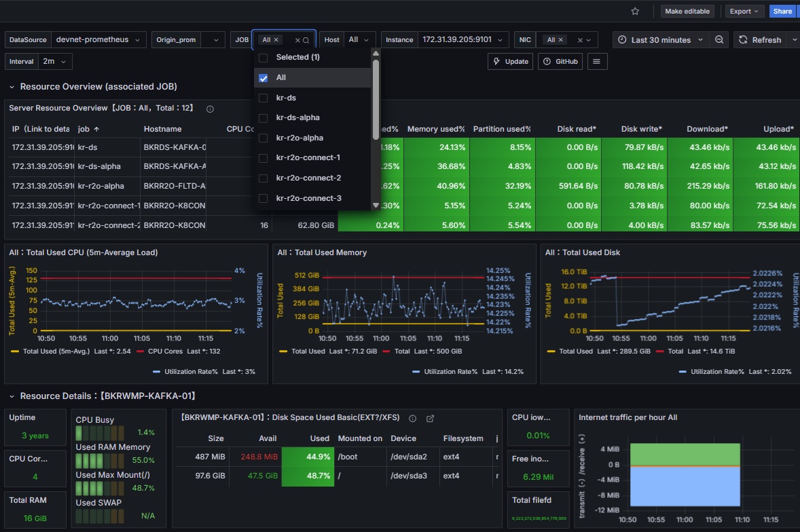800x532 pixels.
Task: Zoom out the time range
Action: (719, 40)
